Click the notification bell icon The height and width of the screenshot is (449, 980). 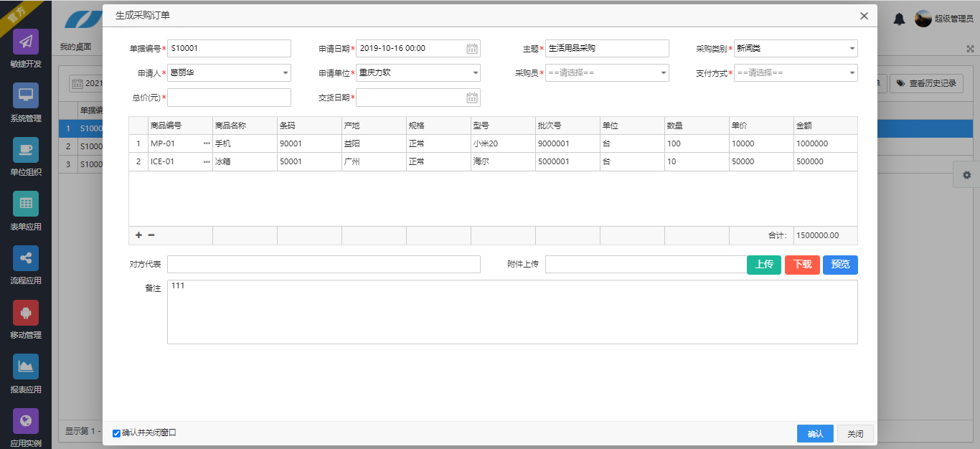(x=898, y=19)
